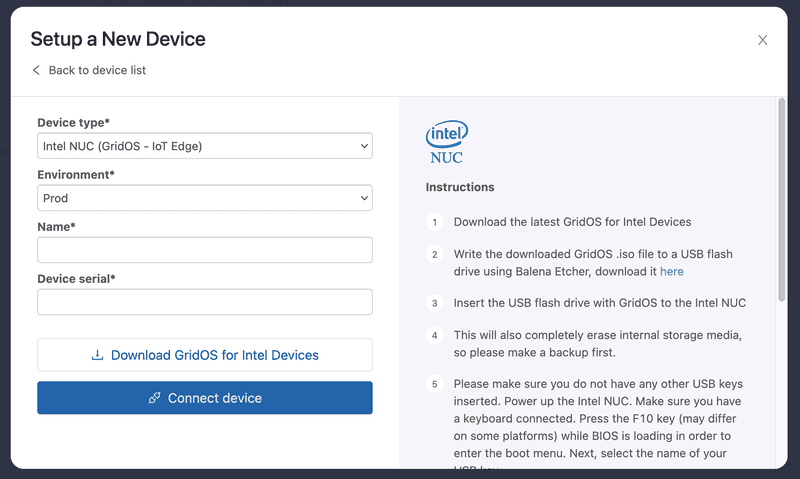Click the Setup a New Device title
Screen dimensions: 800x479
tap(118, 39)
